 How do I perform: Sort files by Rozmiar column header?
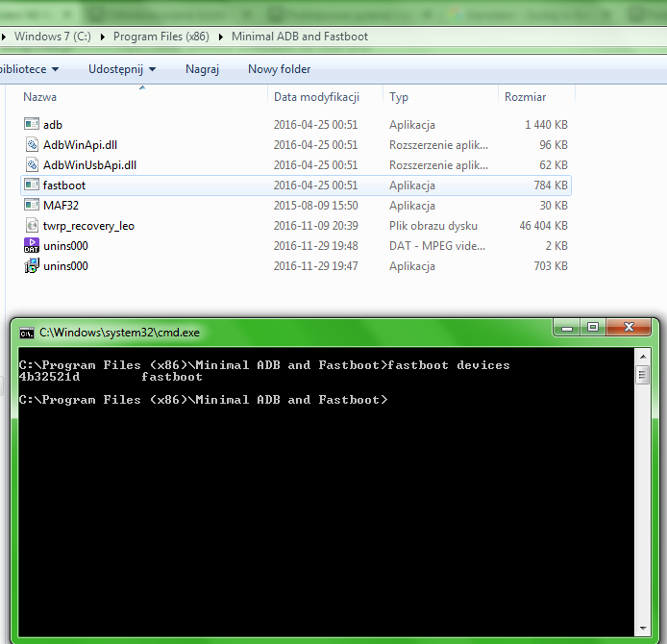pos(525,97)
